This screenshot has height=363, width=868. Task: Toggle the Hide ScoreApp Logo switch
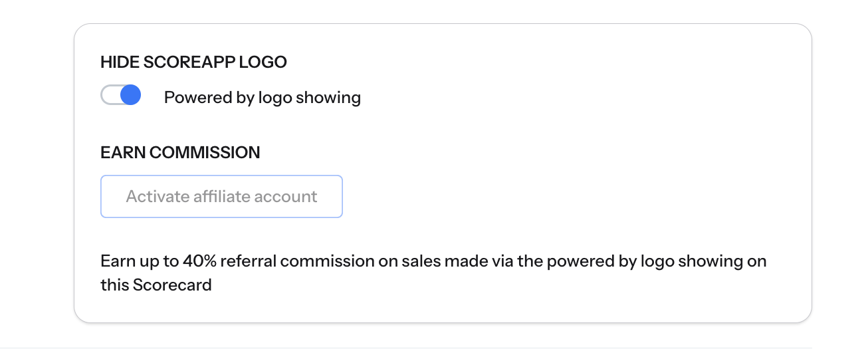(121, 96)
